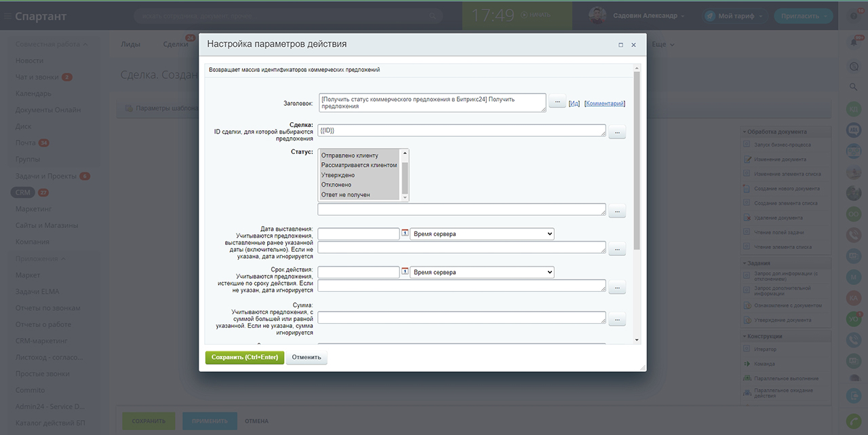Click the blue ПРИМЕНИТЬ button behind dialog
The height and width of the screenshot is (435, 868).
click(210, 421)
